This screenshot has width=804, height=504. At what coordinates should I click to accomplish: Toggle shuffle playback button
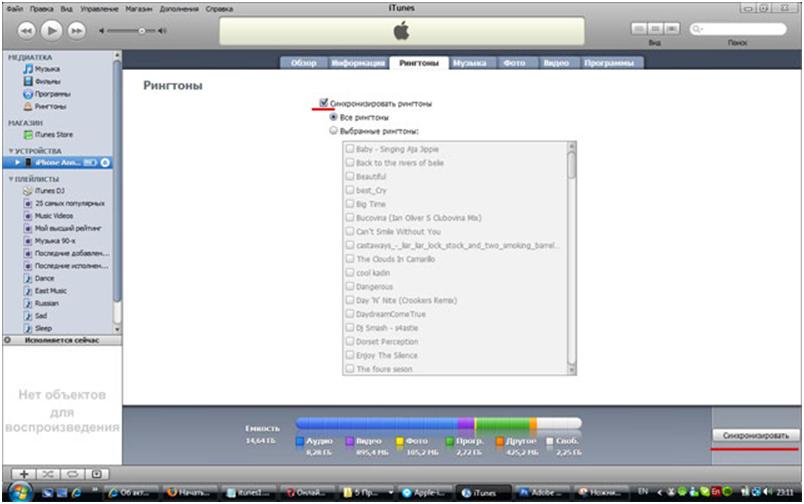click(46, 473)
